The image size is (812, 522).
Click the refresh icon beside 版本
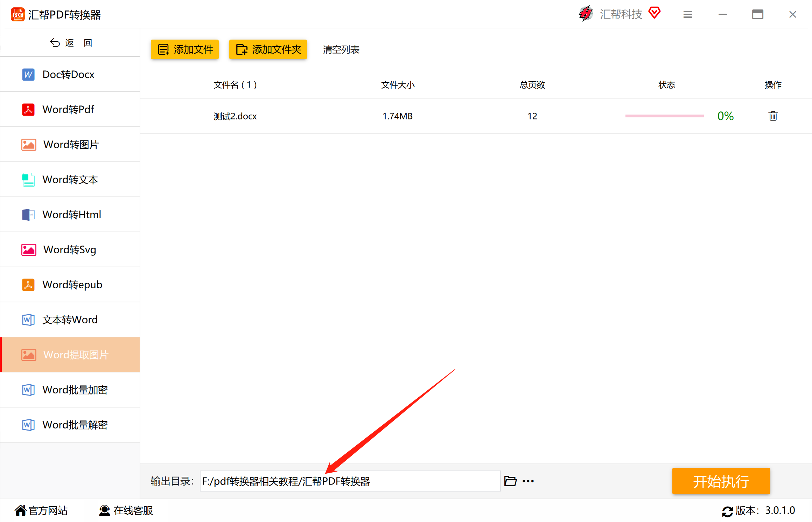coord(727,511)
